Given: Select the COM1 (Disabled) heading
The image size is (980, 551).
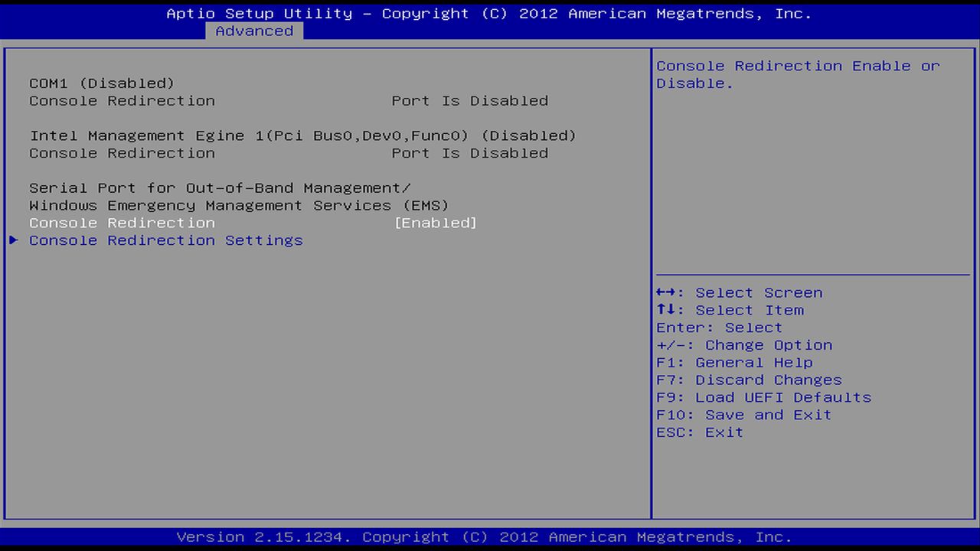Looking at the screenshot, I should tap(102, 83).
